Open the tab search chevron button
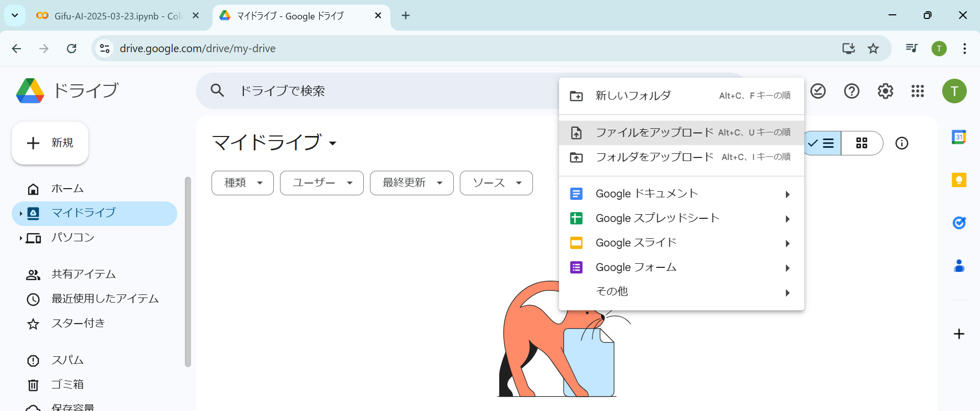The image size is (980, 411). [15, 15]
